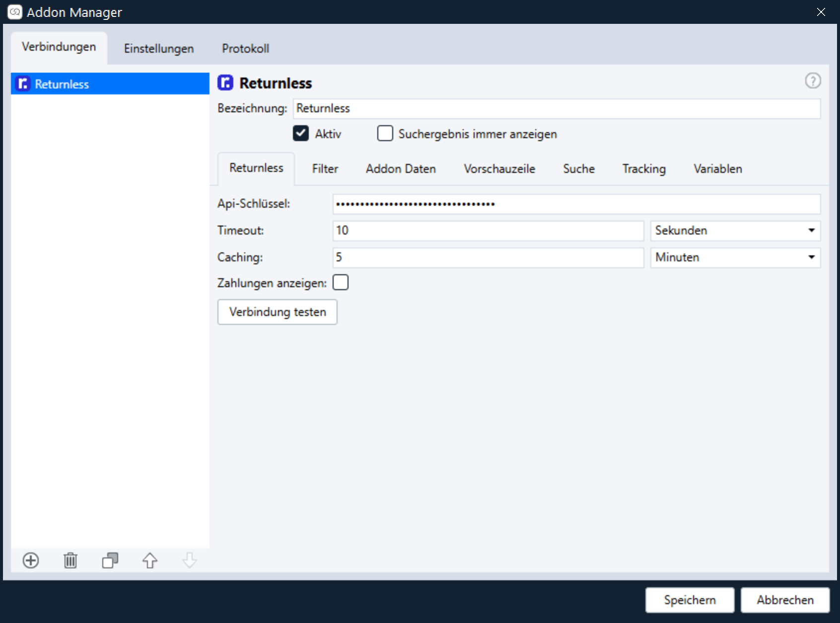The width and height of the screenshot is (840, 623).
Task: Expand the Minuten caching unit dropdown
Action: click(735, 257)
